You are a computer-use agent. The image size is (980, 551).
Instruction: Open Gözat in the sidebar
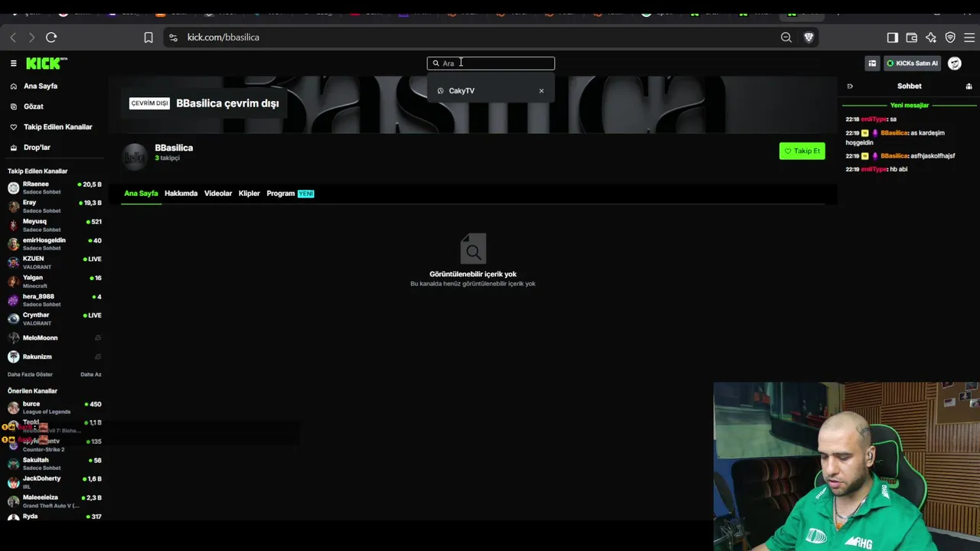tap(34, 106)
